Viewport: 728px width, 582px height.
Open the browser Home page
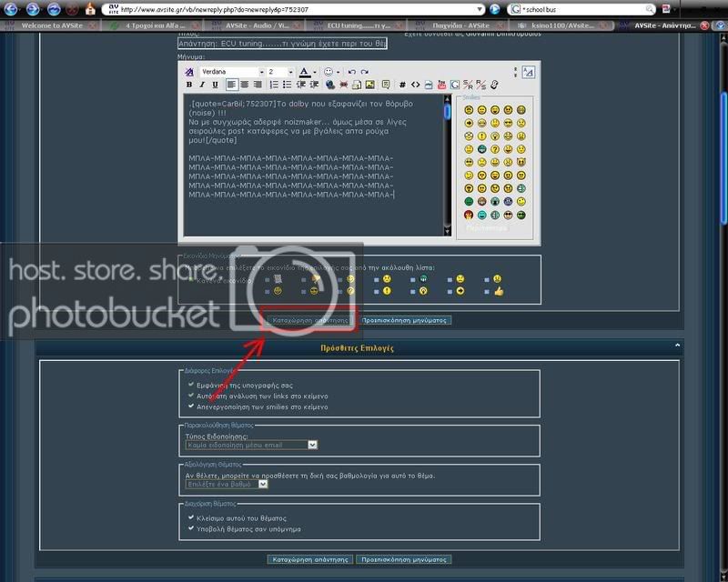tap(90, 9)
